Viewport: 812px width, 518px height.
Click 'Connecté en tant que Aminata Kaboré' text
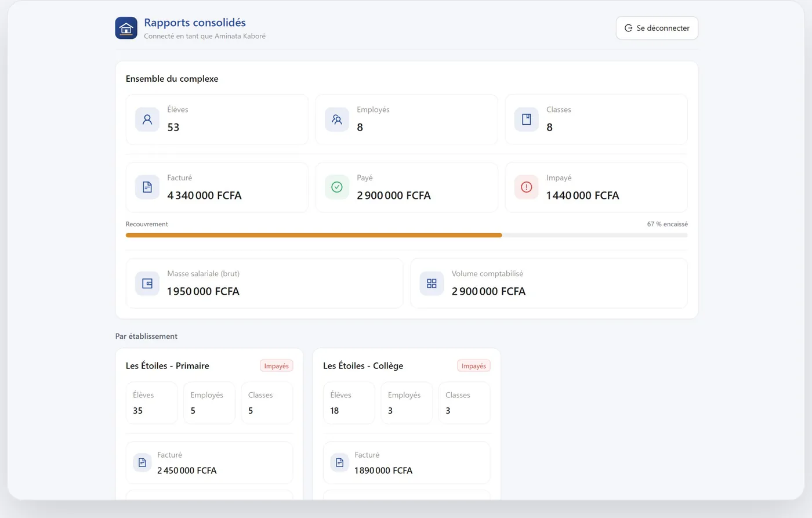coord(205,36)
